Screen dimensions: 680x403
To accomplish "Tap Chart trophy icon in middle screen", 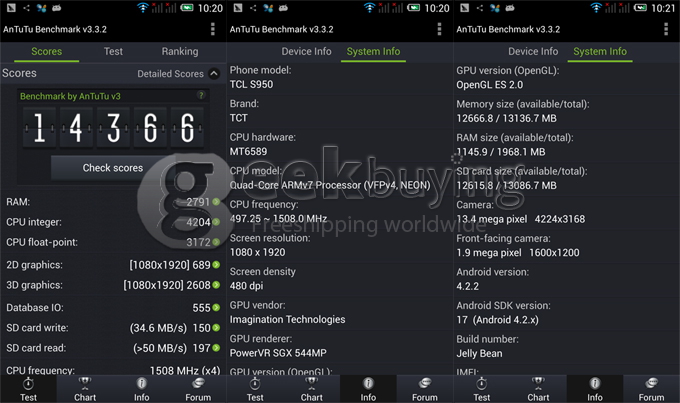I will click(312, 383).
